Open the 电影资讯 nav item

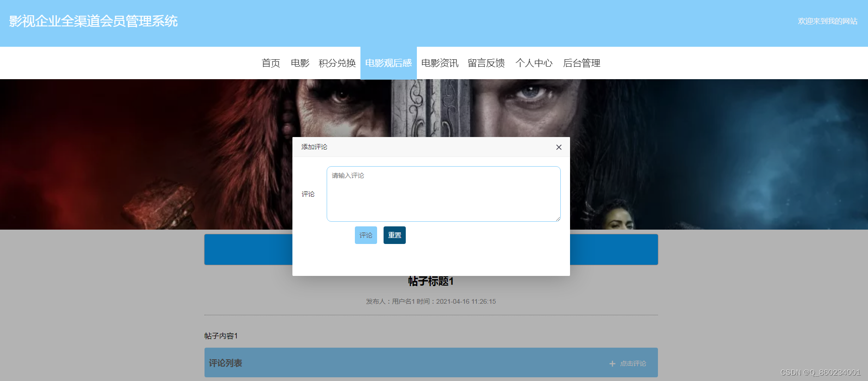440,63
